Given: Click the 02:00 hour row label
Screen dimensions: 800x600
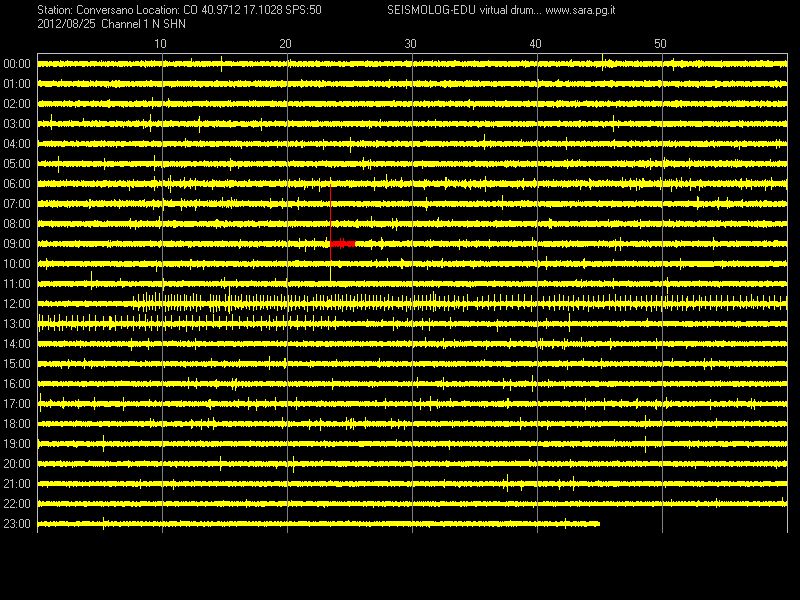Looking at the screenshot, I should click(17, 104).
